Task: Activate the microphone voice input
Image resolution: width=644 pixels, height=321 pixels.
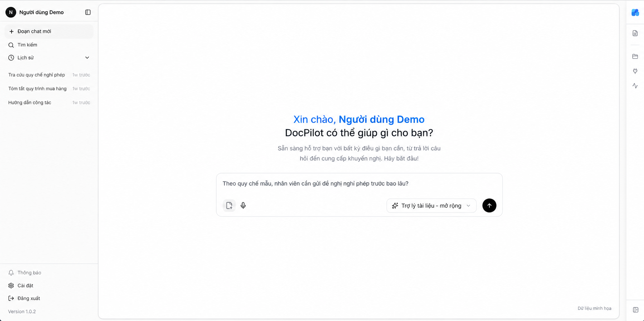Action: [x=243, y=206]
